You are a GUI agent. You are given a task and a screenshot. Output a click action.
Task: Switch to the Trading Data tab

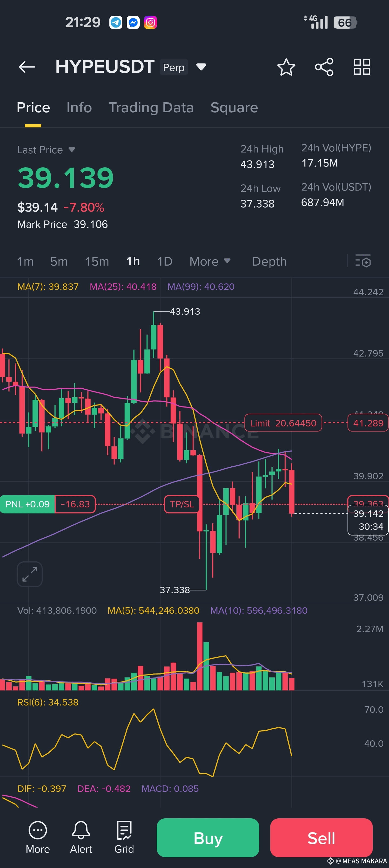click(151, 107)
